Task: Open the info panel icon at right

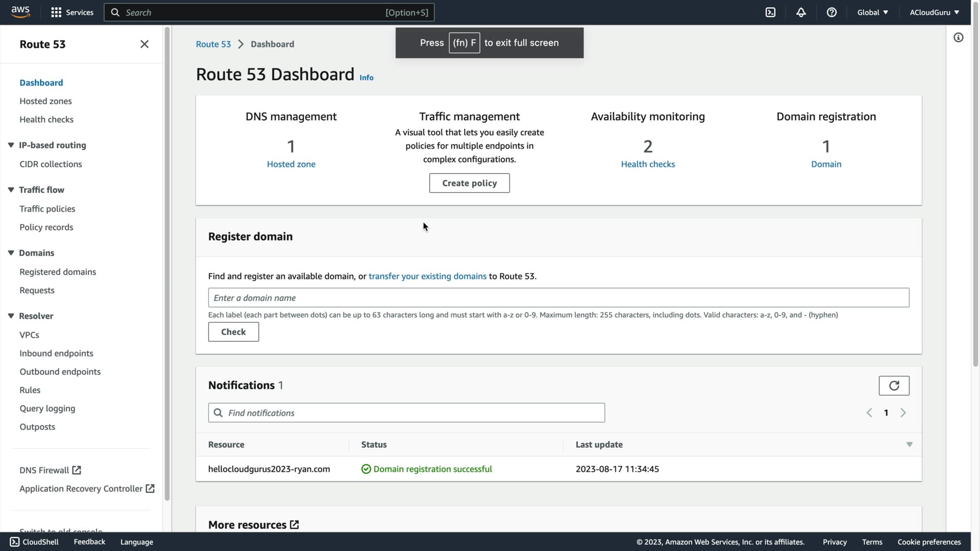Action: (958, 38)
